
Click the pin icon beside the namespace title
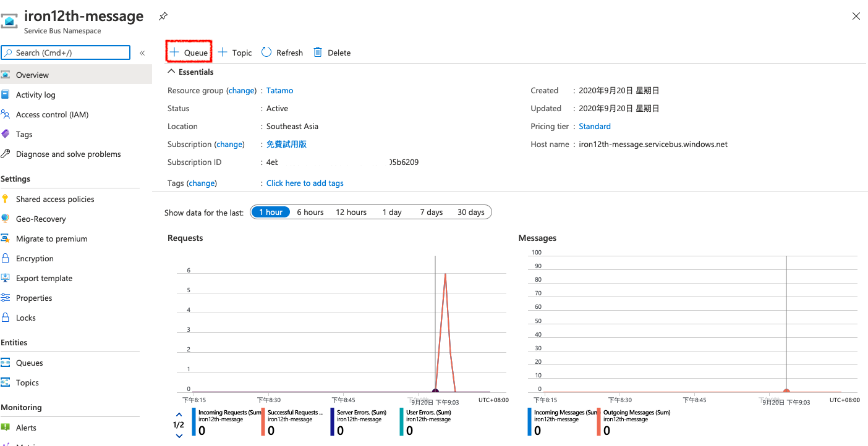tap(163, 16)
